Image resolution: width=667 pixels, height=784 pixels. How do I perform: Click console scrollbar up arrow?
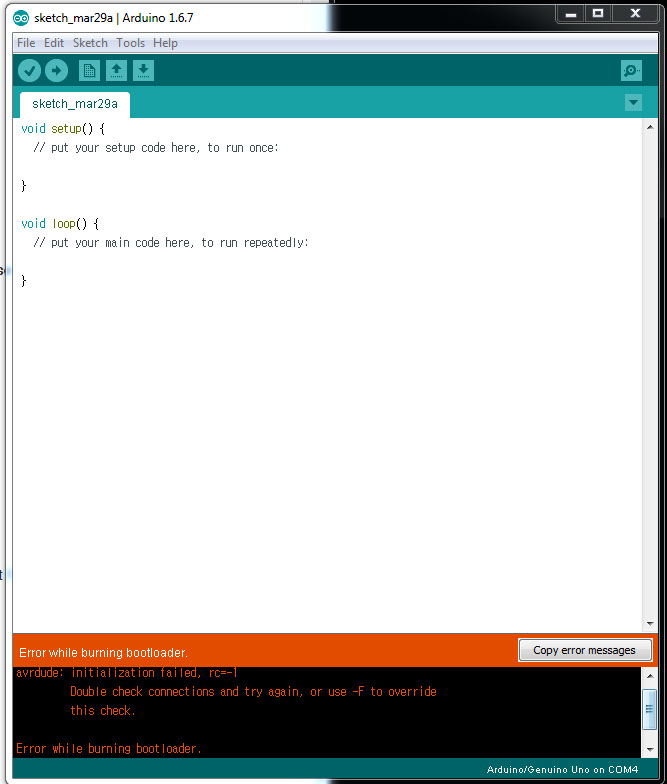(650, 676)
